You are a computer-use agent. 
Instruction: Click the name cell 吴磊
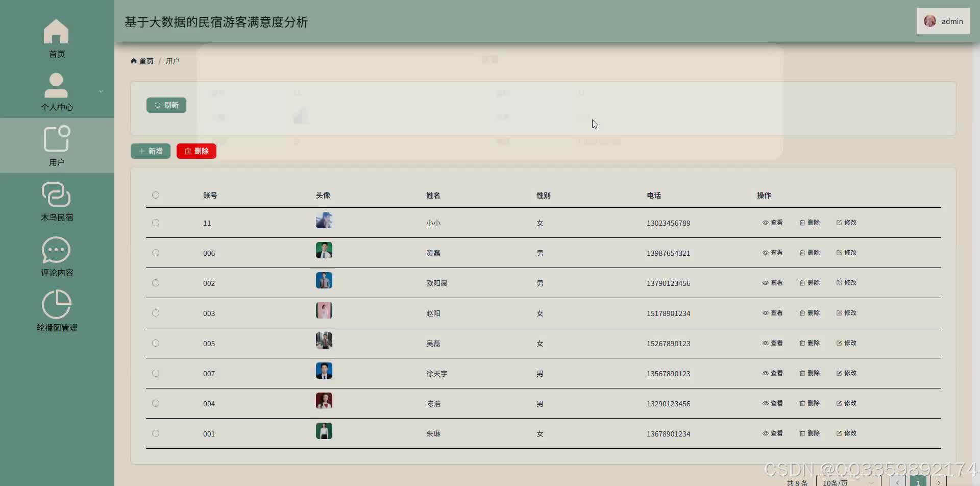(433, 344)
